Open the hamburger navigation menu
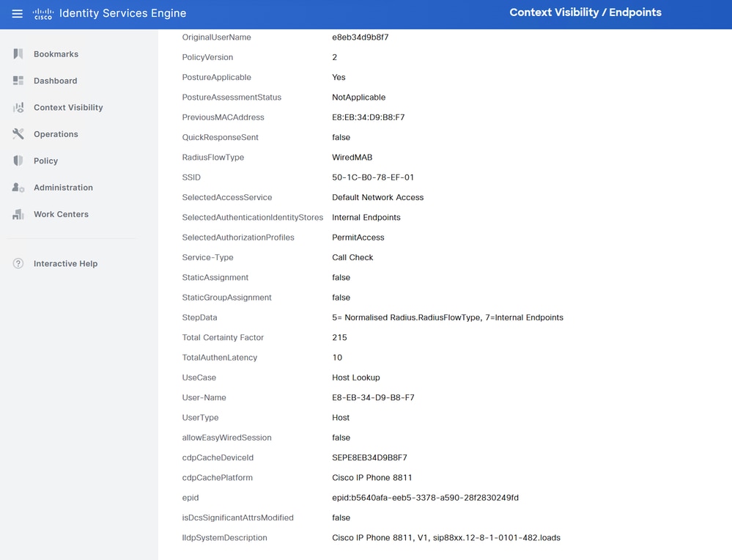 coord(17,13)
